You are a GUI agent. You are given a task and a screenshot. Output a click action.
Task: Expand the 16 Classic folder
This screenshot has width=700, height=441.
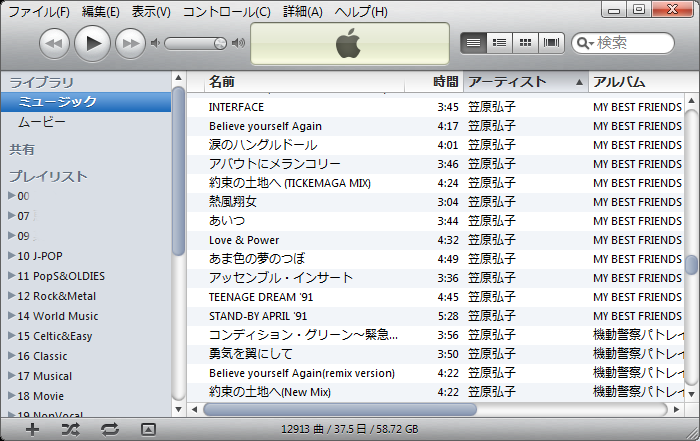12,355
